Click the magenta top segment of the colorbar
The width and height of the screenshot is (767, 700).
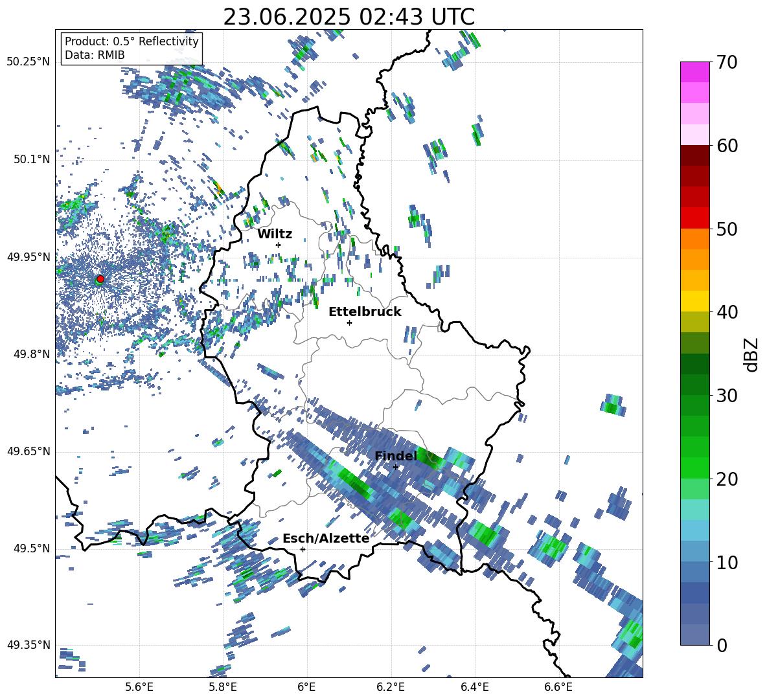[694, 72]
